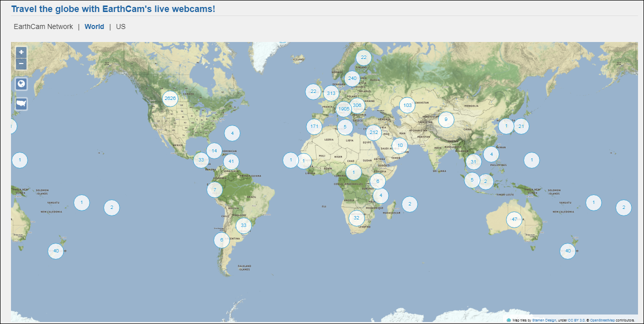644x324 pixels.
Task: Click the globe view icon
Action: click(x=20, y=83)
